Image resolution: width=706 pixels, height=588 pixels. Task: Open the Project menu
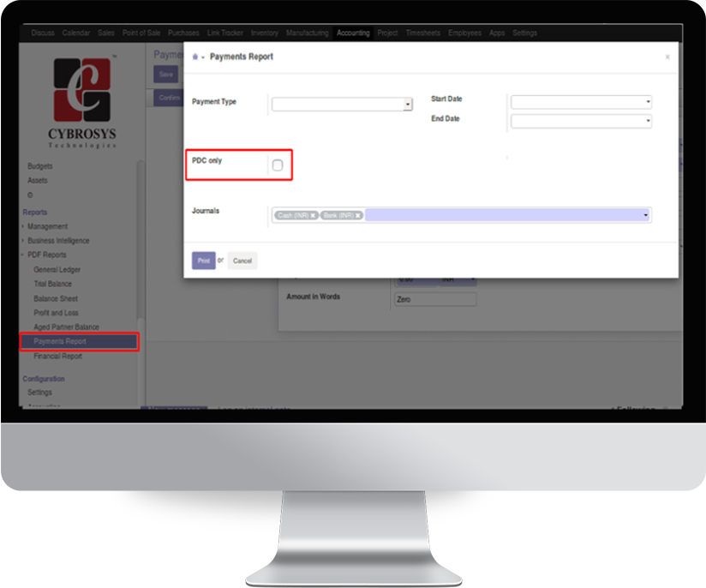click(387, 33)
